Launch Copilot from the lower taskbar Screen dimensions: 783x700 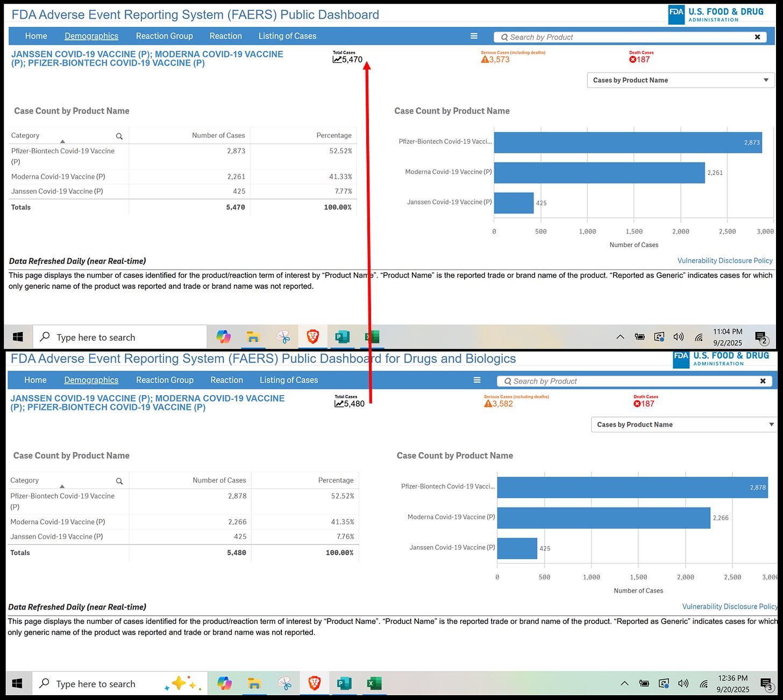point(225,683)
